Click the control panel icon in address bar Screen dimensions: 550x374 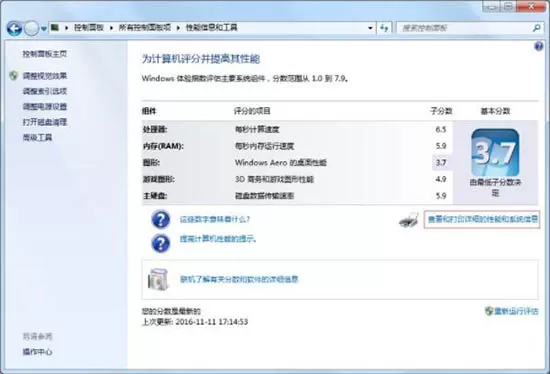[54, 27]
